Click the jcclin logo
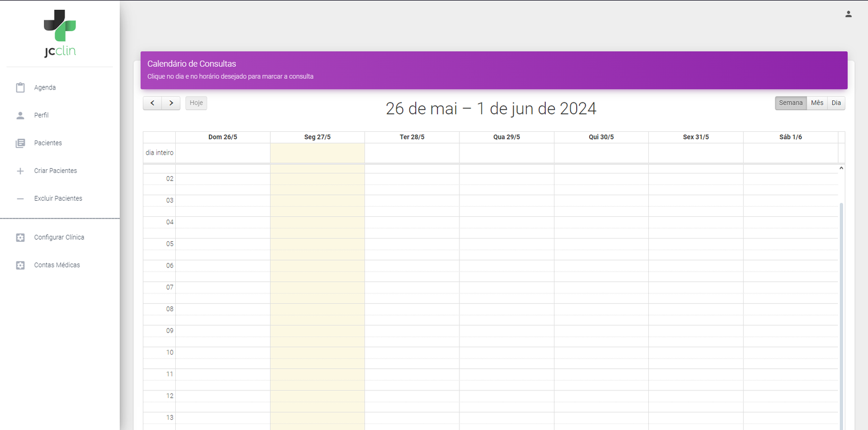This screenshot has width=868, height=430. pyautogui.click(x=60, y=33)
